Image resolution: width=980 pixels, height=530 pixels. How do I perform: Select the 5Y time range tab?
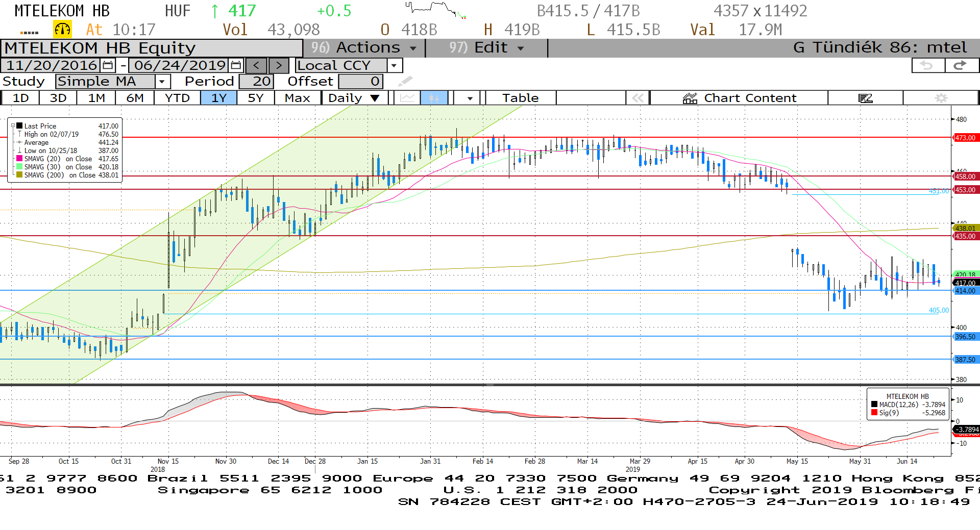(x=255, y=98)
